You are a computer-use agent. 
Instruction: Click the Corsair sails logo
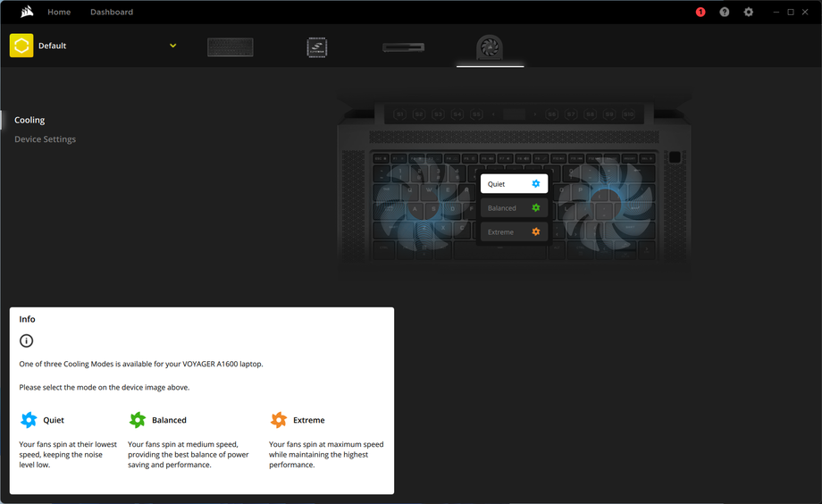[x=27, y=12]
